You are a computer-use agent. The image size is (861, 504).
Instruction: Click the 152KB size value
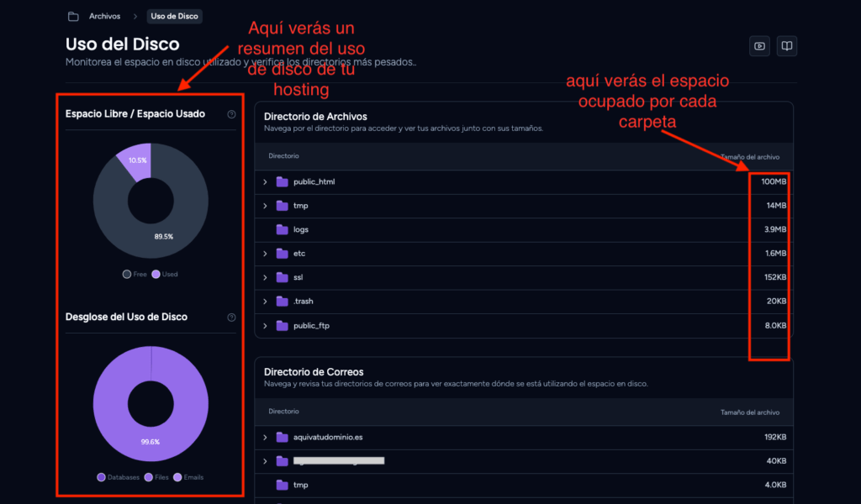click(775, 277)
